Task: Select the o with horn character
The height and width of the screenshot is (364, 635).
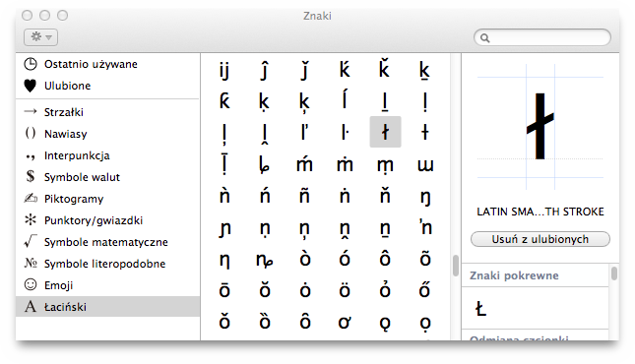Action: 345,322
